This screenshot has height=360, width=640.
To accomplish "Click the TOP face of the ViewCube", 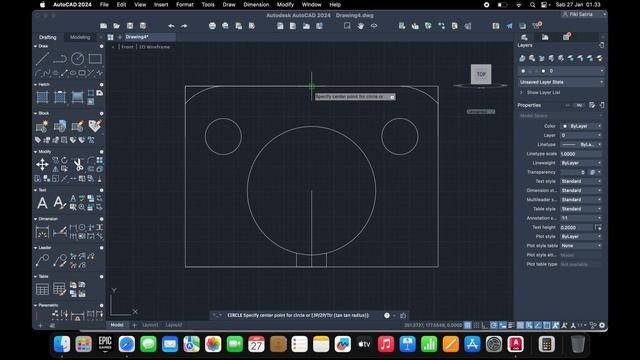I will [x=481, y=74].
